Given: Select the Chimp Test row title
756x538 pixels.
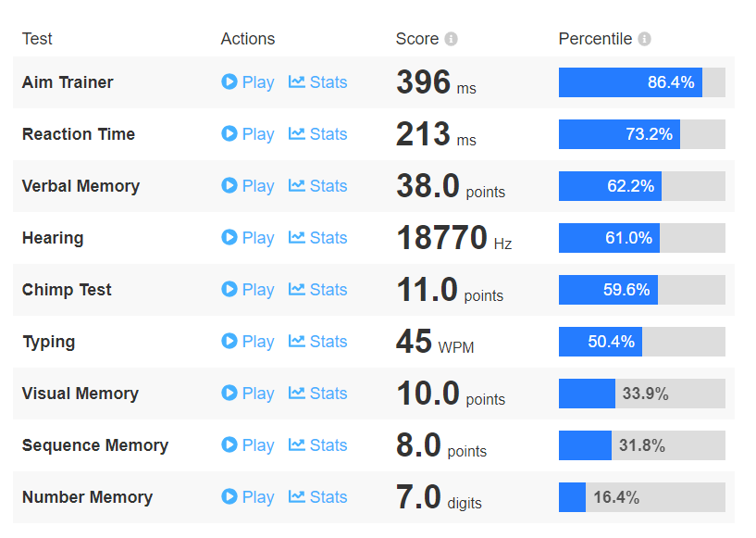Looking at the screenshot, I should [67, 290].
